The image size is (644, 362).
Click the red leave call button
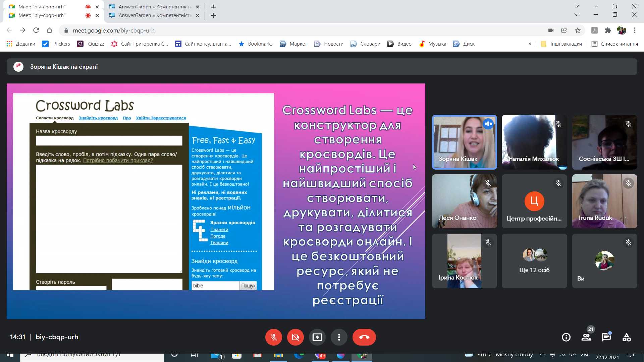point(364,337)
